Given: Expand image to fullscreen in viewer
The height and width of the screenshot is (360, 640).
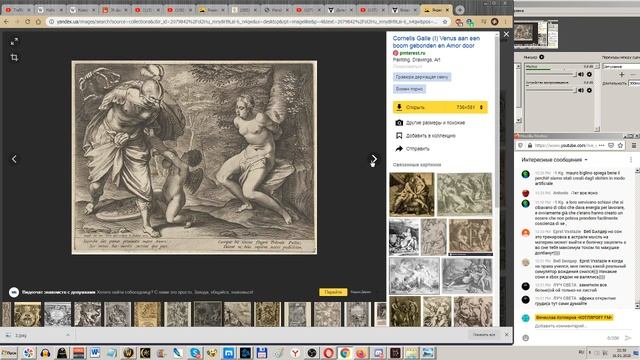Looking at the screenshot, I should click(x=14, y=41).
